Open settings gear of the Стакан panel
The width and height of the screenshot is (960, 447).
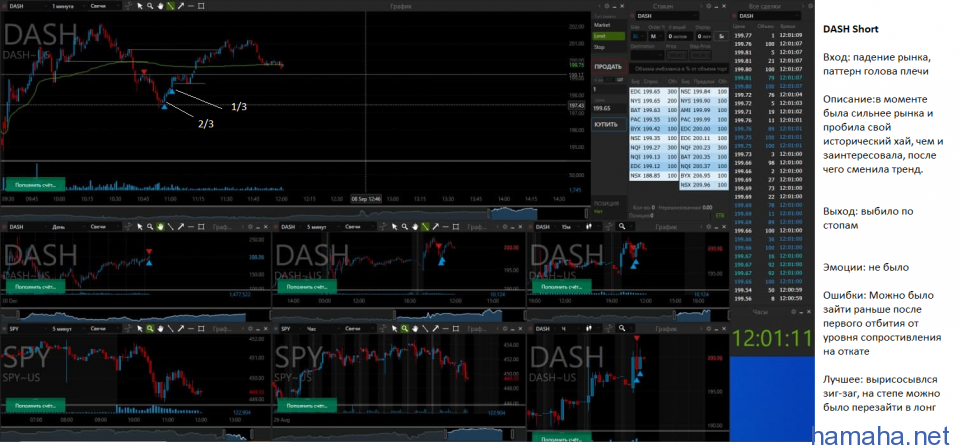click(x=708, y=6)
